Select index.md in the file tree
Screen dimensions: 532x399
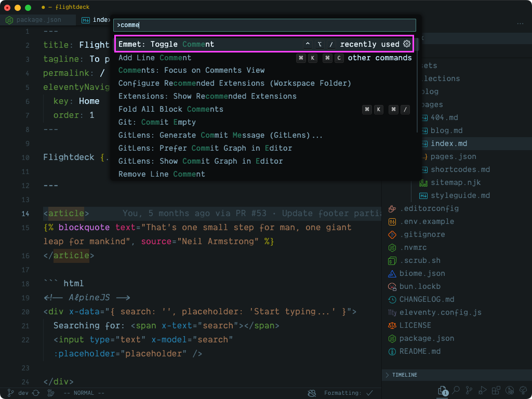(x=448, y=143)
